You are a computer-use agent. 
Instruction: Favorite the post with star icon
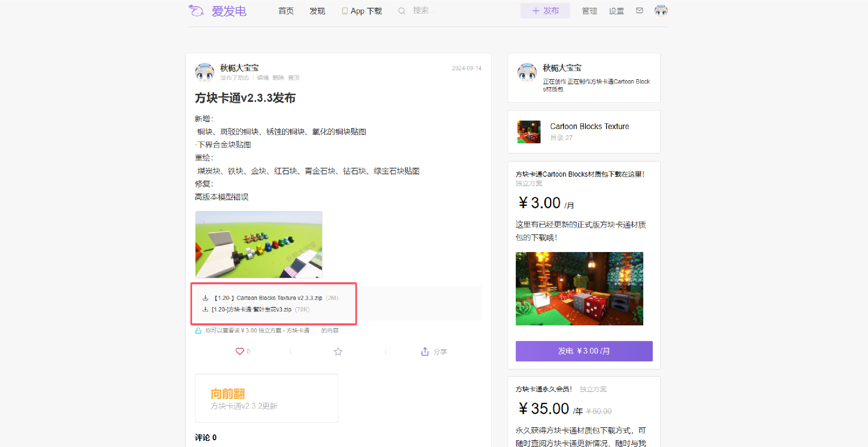point(338,351)
